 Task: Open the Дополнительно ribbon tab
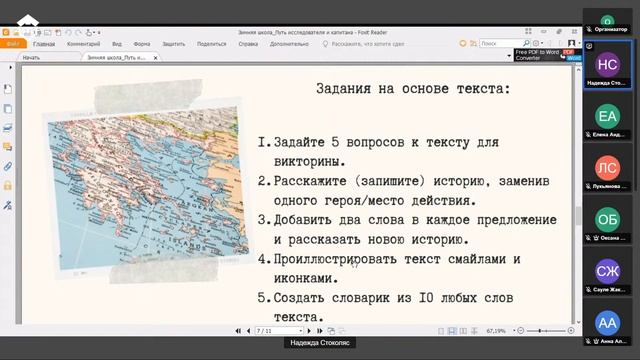289,44
